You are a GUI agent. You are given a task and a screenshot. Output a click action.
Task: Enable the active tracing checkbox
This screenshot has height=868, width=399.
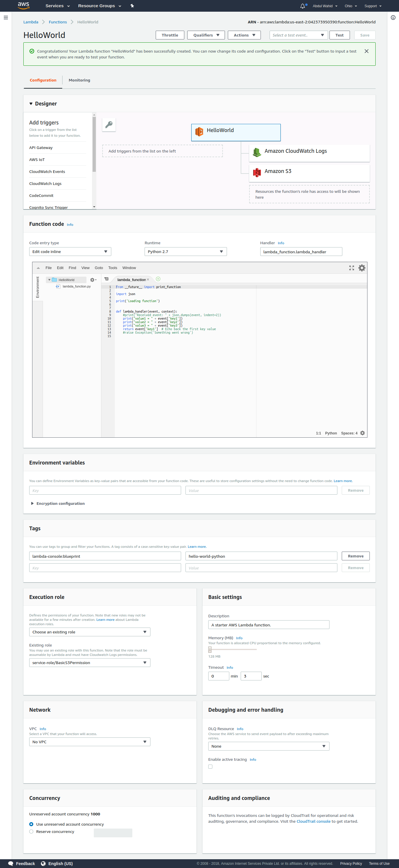[x=210, y=767]
